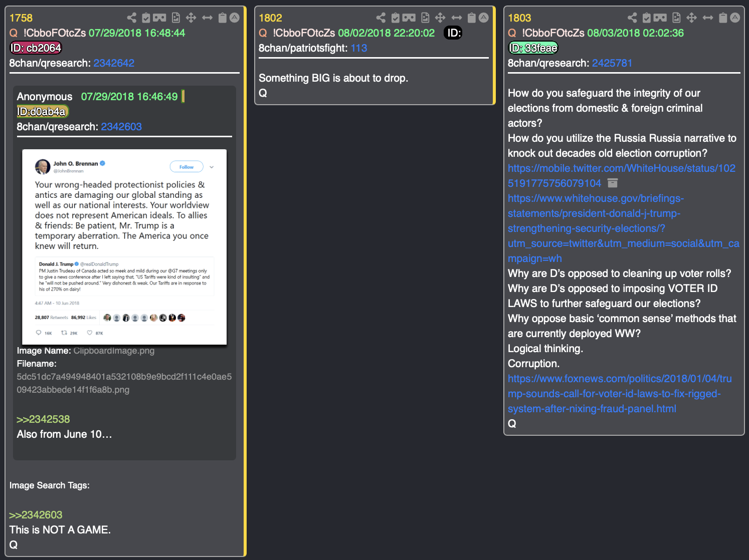The height and width of the screenshot is (560, 749).
Task: Click the share icon on post 1758
Action: coord(132,18)
